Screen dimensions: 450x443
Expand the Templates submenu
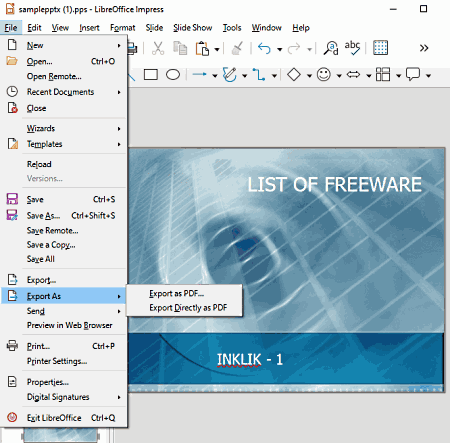tap(64, 144)
